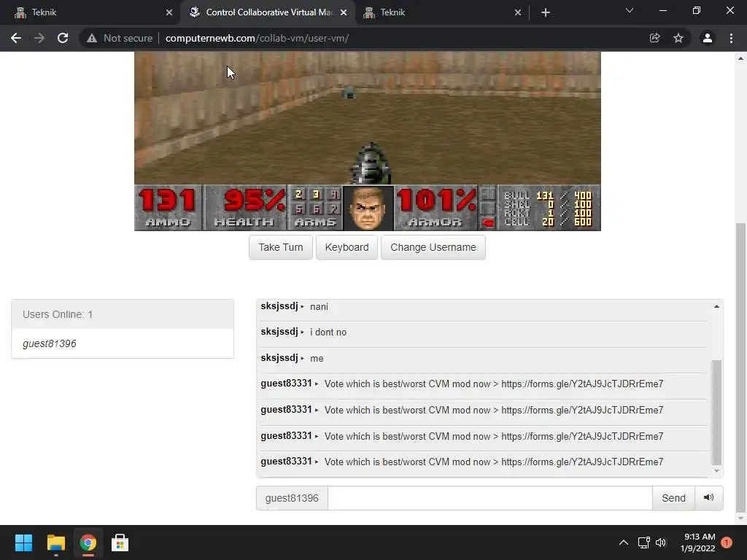Show hidden system tray icons
The height and width of the screenshot is (560, 747).
click(623, 542)
